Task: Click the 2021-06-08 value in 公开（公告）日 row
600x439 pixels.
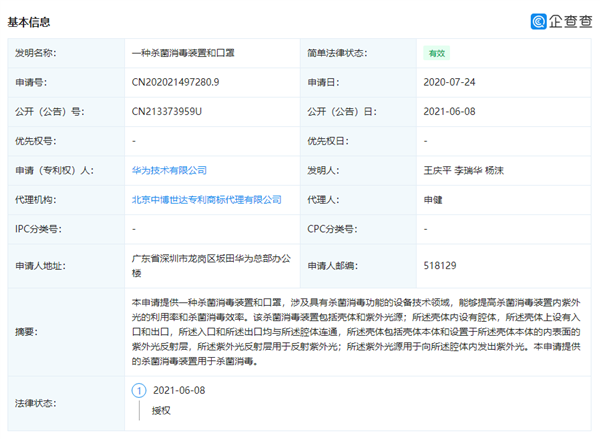Action: 449,111
